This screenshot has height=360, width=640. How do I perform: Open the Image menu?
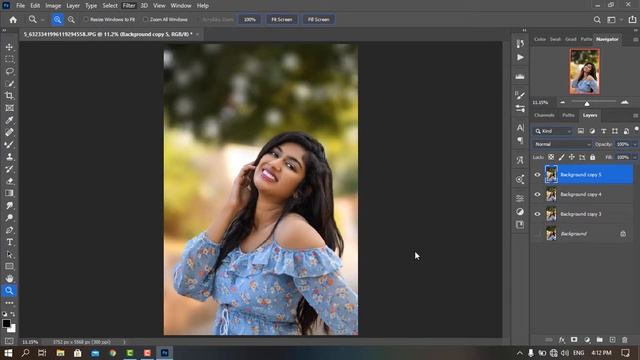tap(53, 6)
